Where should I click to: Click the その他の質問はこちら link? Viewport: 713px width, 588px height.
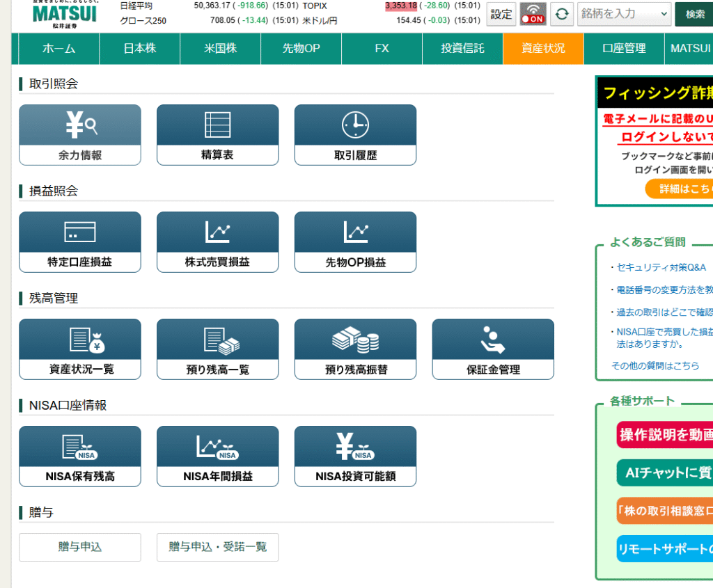655,365
